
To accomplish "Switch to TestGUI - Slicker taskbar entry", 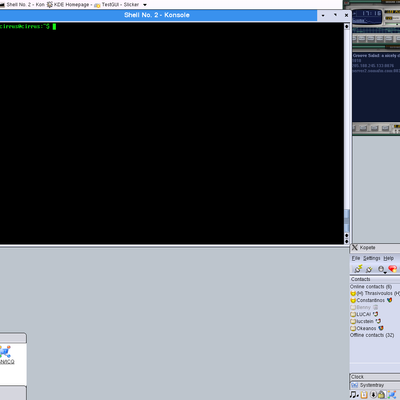I will [116, 5].
